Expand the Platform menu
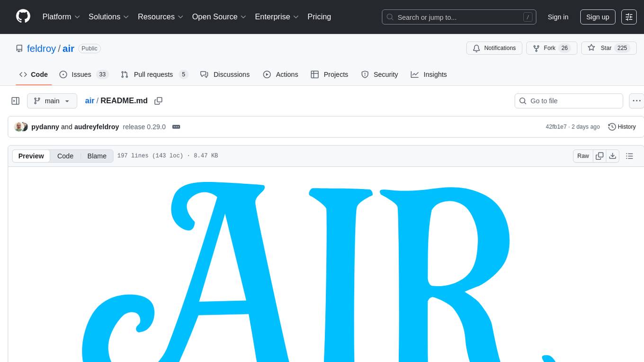644x362 pixels. click(x=61, y=17)
